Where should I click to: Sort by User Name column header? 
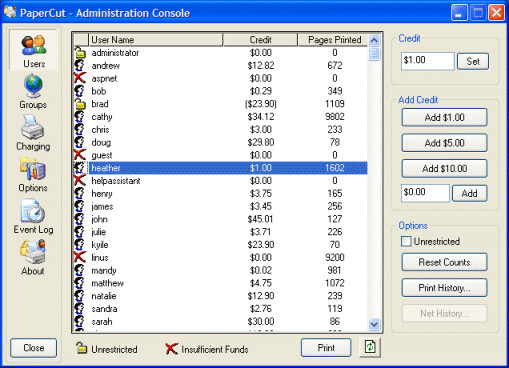coord(155,40)
